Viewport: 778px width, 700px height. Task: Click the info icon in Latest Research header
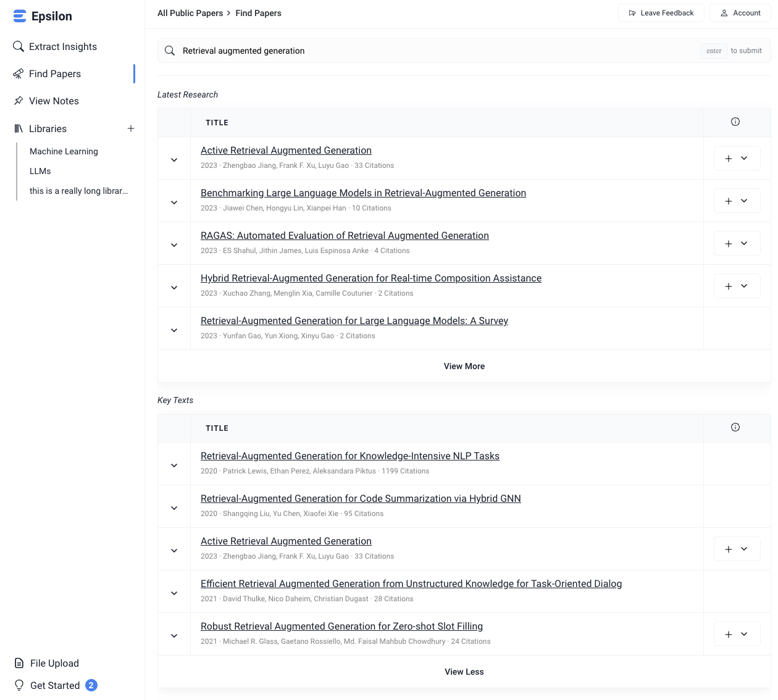click(x=735, y=122)
